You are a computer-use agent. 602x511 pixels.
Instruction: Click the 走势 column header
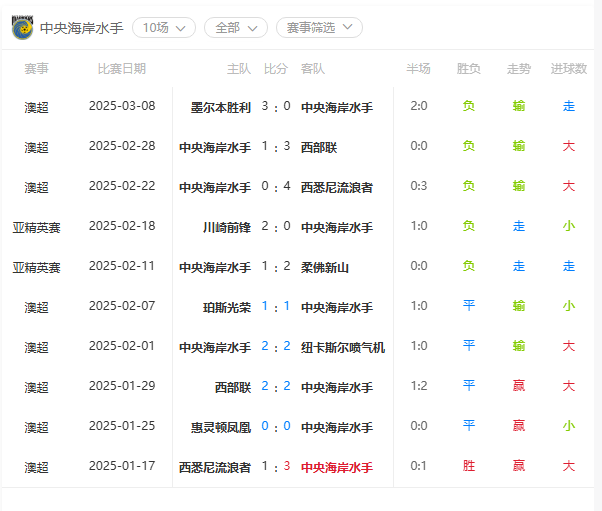[519, 69]
